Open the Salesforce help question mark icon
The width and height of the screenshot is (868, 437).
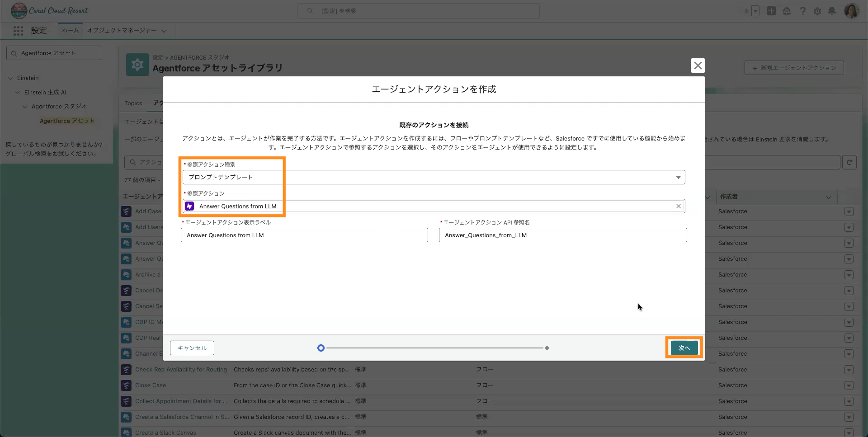802,11
